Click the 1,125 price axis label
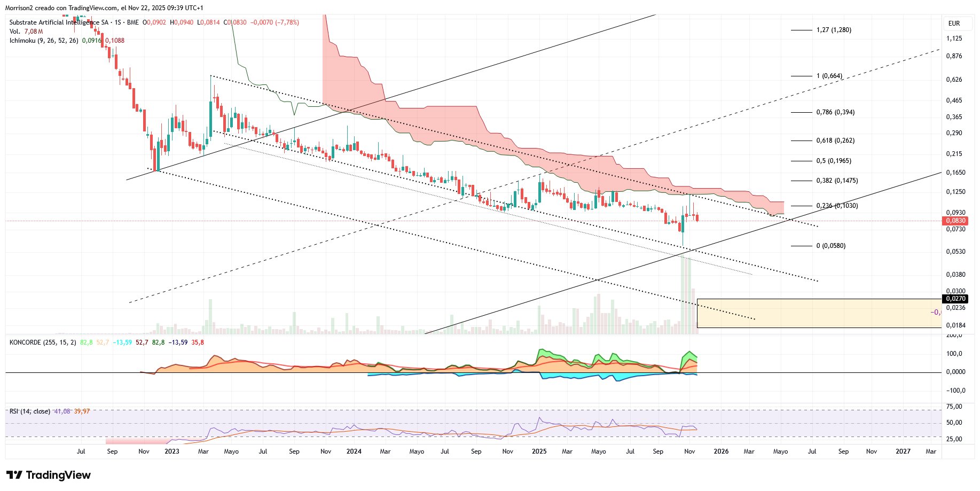The image size is (980, 491). pos(954,38)
